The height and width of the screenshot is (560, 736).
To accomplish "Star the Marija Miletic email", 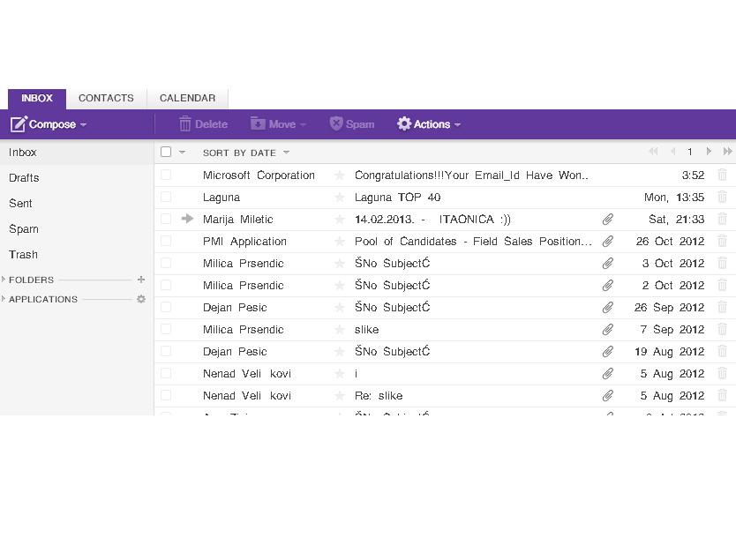I will point(340,220).
